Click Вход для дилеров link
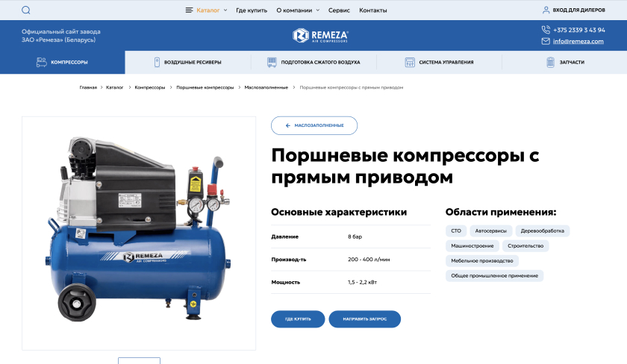 point(578,10)
